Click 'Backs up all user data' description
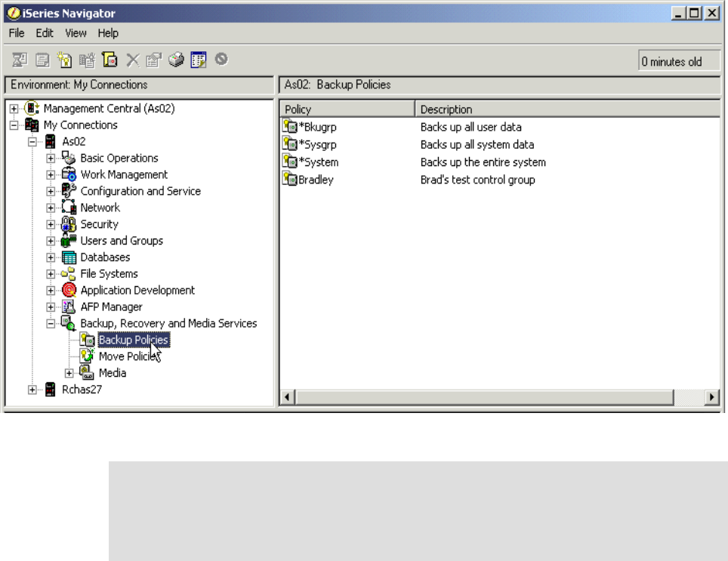The width and height of the screenshot is (728, 561). click(x=470, y=127)
